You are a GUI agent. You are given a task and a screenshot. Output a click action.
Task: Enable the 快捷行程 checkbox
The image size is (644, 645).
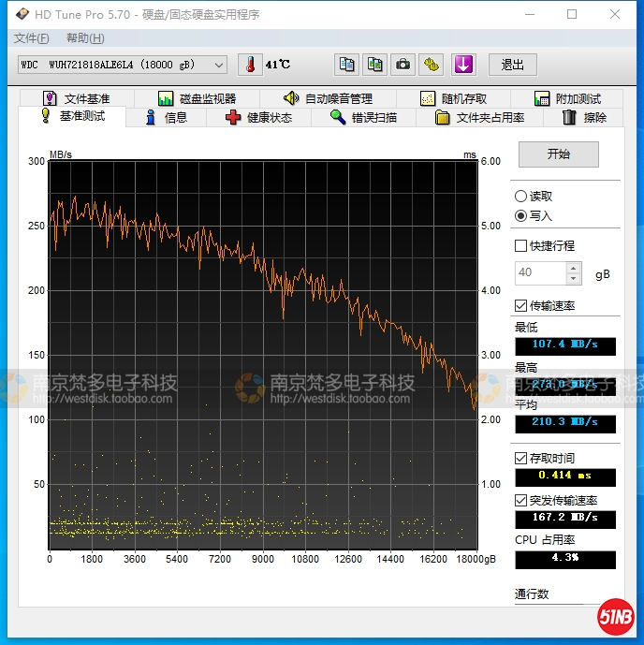tap(521, 246)
